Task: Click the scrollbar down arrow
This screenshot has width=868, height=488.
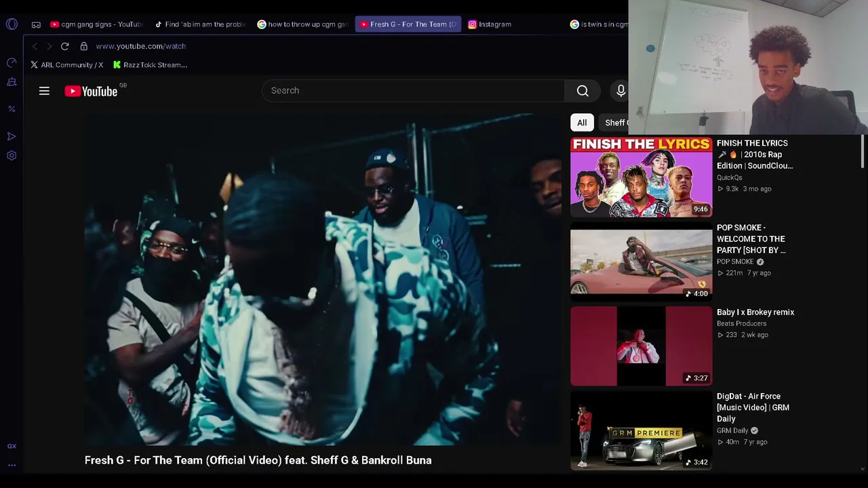Action: 863,468
